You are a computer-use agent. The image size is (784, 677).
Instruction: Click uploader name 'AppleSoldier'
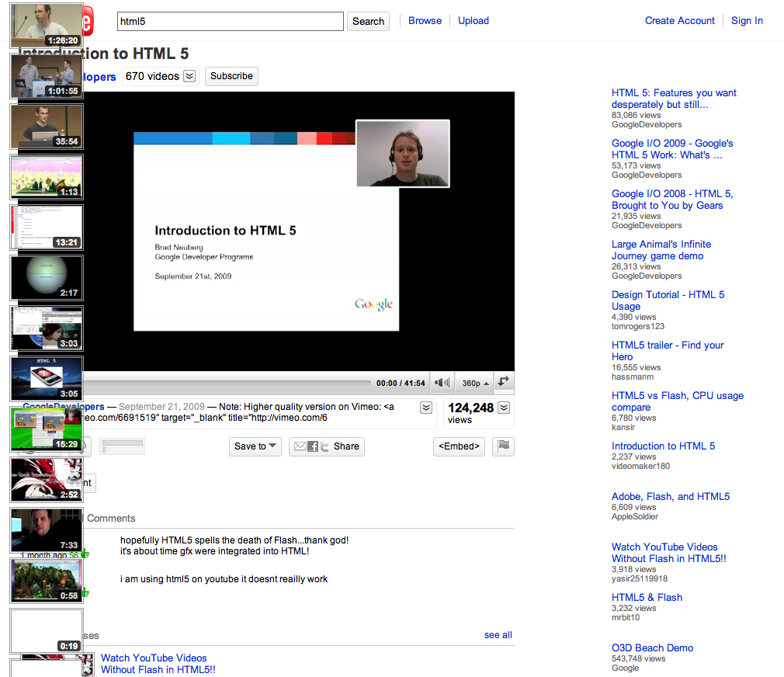[x=634, y=516]
